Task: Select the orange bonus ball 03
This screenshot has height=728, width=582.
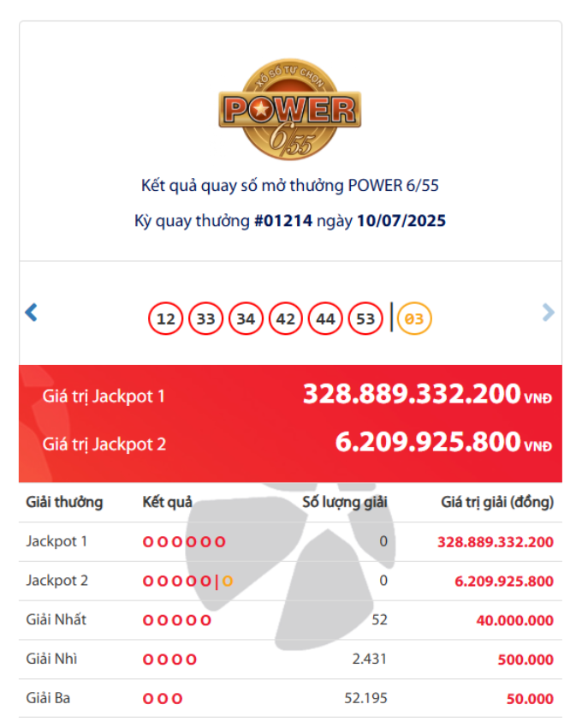Action: coord(414,319)
